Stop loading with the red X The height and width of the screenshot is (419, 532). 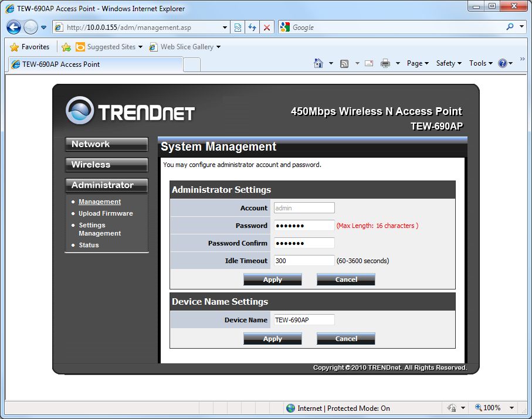(x=267, y=28)
